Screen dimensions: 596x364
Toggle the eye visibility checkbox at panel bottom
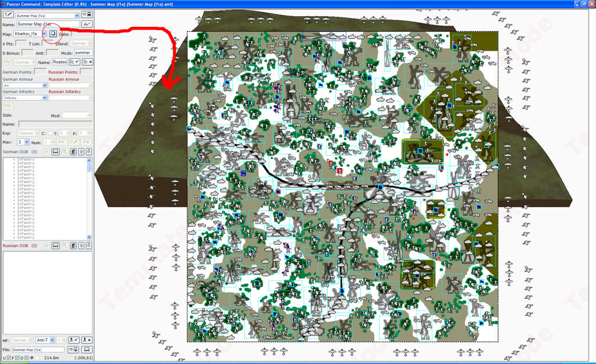pyautogui.click(x=37, y=358)
